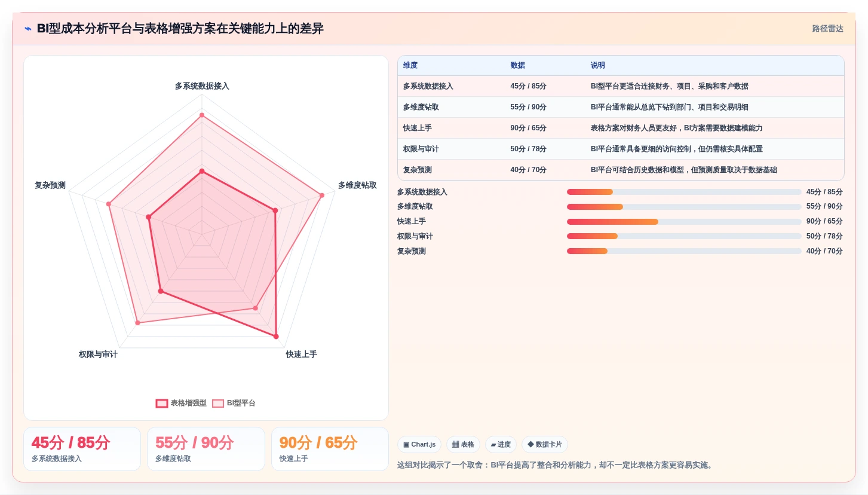The width and height of the screenshot is (868, 495).
Task: Click radar axis label 快速上手
Action: click(x=302, y=355)
